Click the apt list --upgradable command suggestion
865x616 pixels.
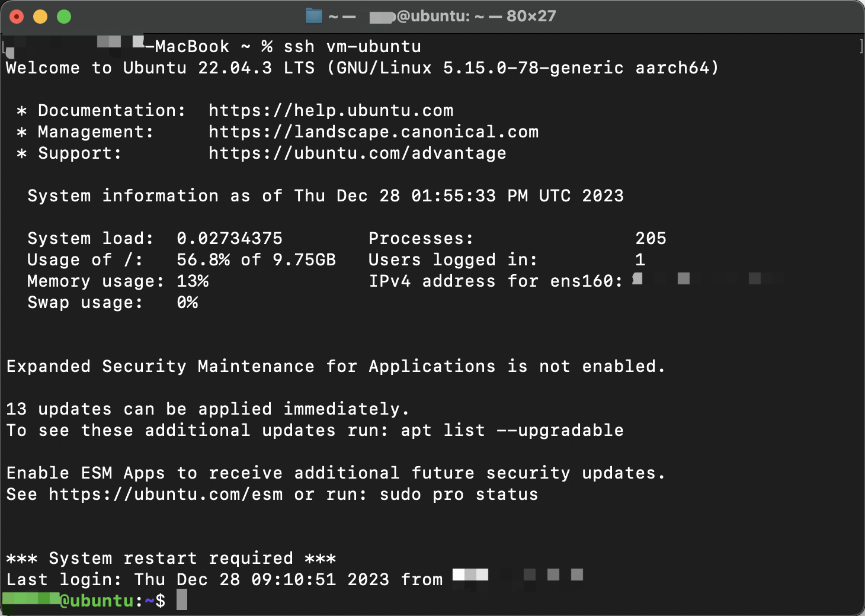pos(512,430)
